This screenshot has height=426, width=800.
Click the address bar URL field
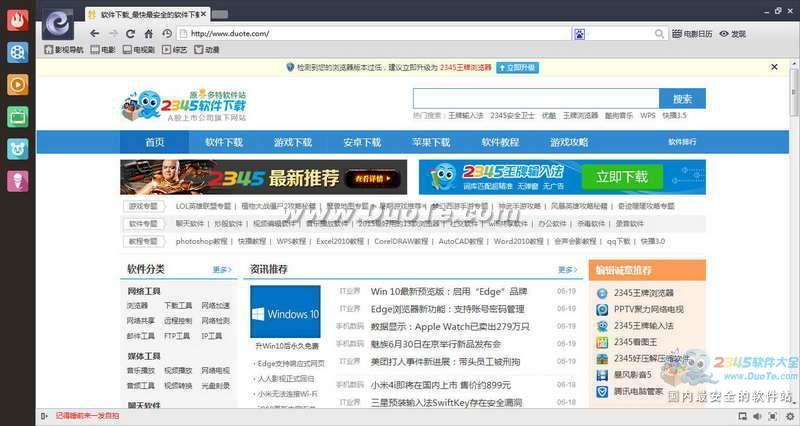tap(374, 34)
